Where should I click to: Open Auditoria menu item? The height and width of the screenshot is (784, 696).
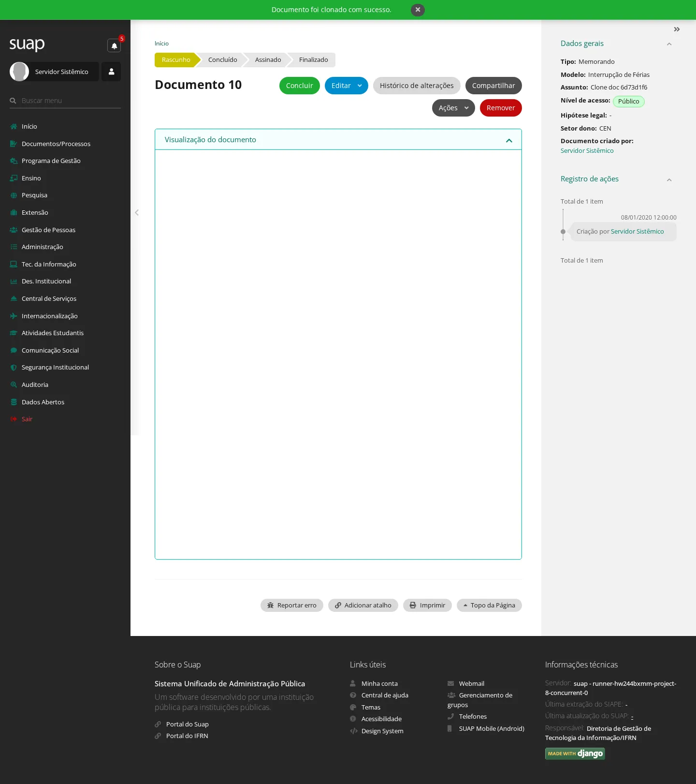(35, 385)
